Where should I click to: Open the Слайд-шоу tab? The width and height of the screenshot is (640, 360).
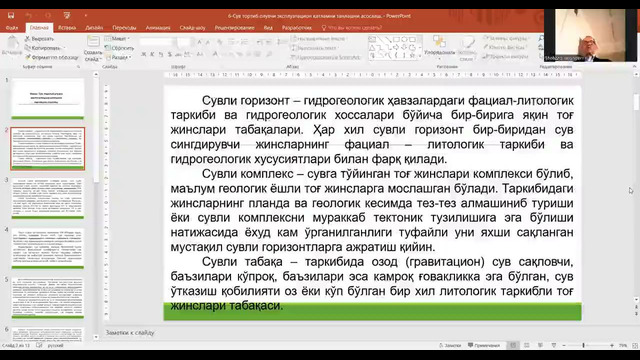pos(192,28)
